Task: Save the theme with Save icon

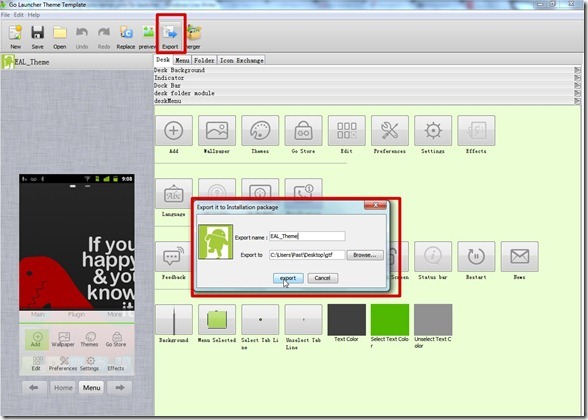Action: (x=37, y=37)
